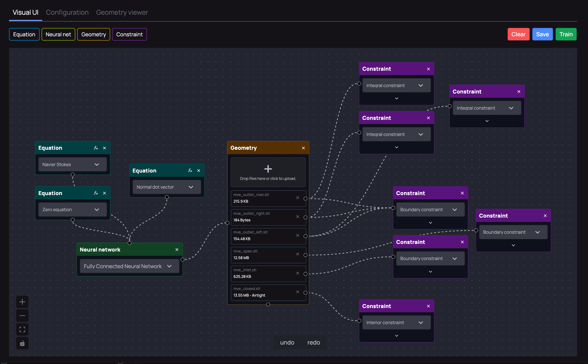The height and width of the screenshot is (364, 588).
Task: Click the fx icon on the Normal dot vector equation
Action: pyautogui.click(x=190, y=170)
